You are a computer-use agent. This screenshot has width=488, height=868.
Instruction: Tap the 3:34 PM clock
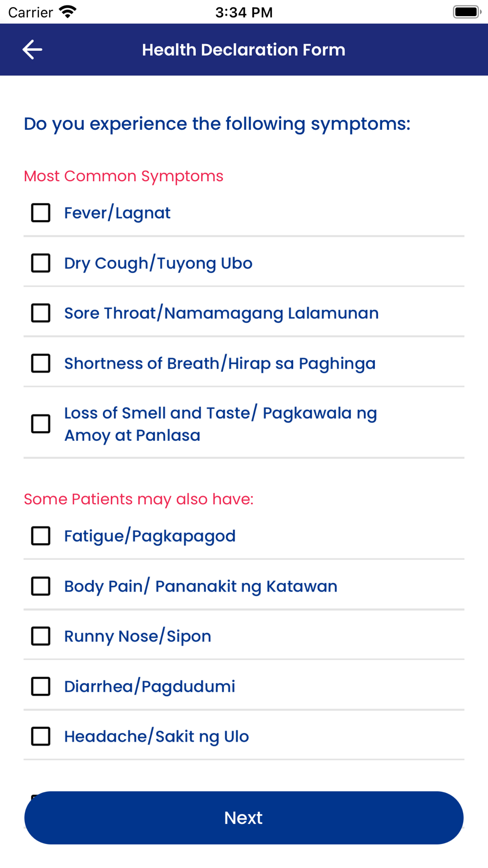click(x=244, y=12)
